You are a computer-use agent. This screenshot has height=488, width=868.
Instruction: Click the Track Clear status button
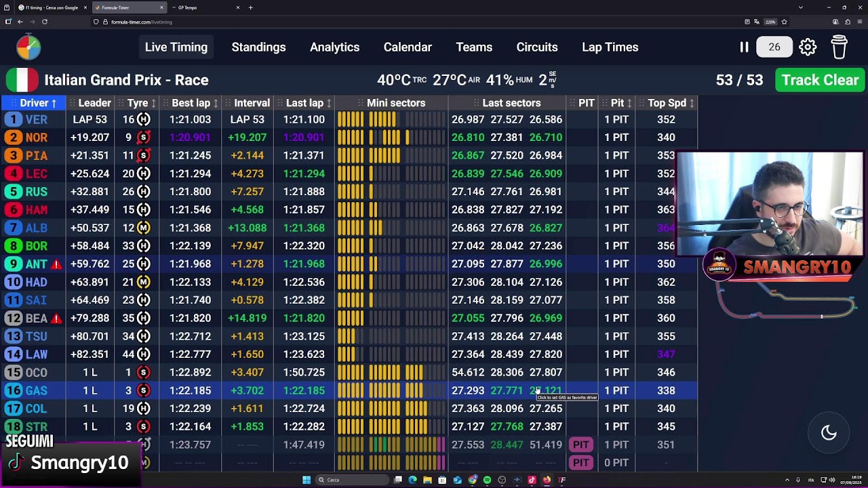click(820, 80)
